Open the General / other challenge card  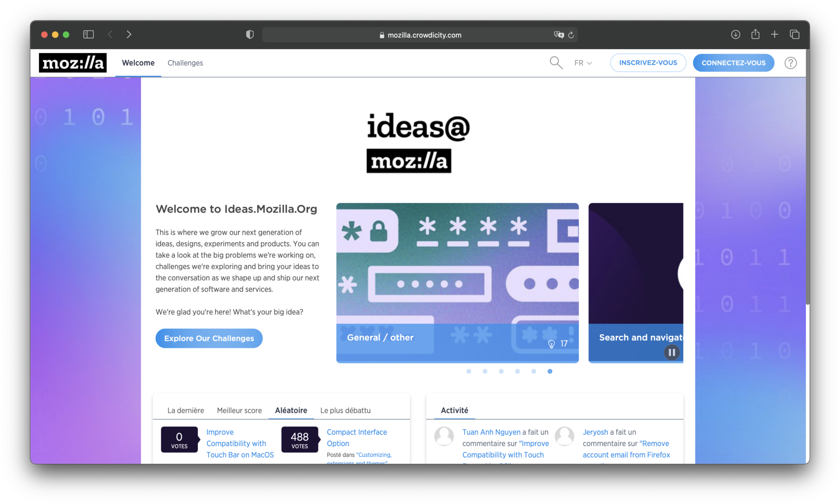(457, 283)
